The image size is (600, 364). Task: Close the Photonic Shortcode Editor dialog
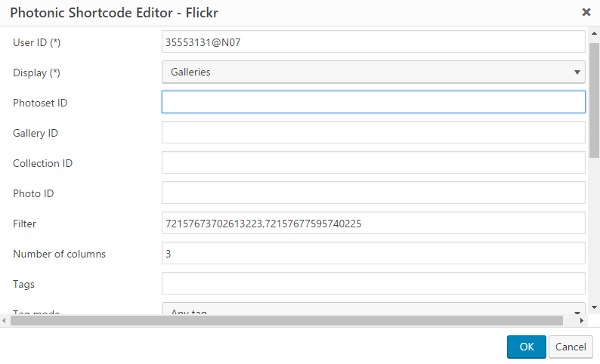point(586,12)
